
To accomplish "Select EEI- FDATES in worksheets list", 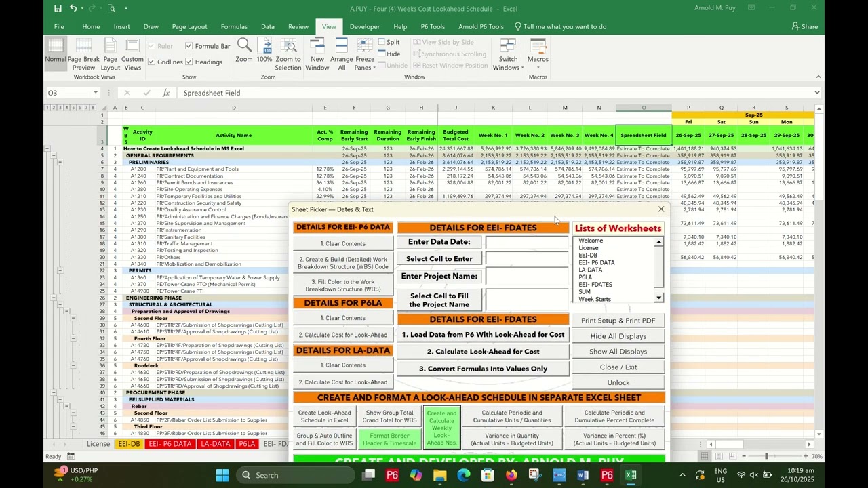I will point(595,285).
